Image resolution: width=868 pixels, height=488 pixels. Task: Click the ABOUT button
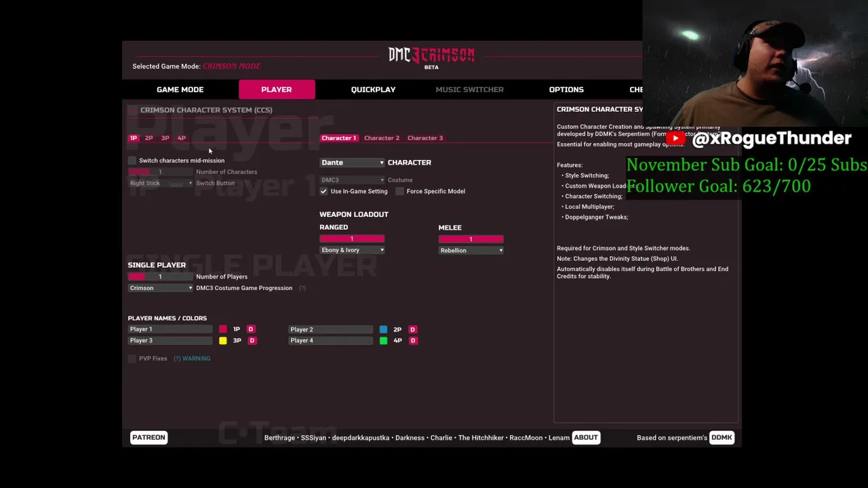(x=586, y=438)
